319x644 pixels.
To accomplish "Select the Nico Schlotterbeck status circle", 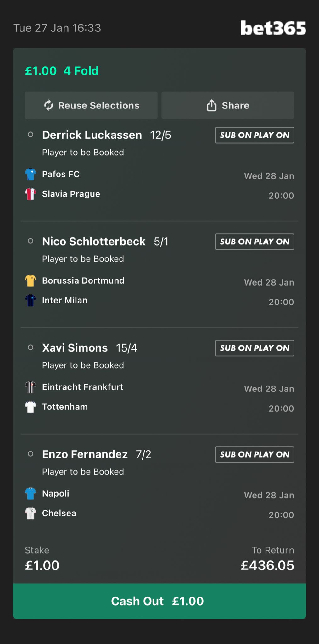I will [31, 241].
